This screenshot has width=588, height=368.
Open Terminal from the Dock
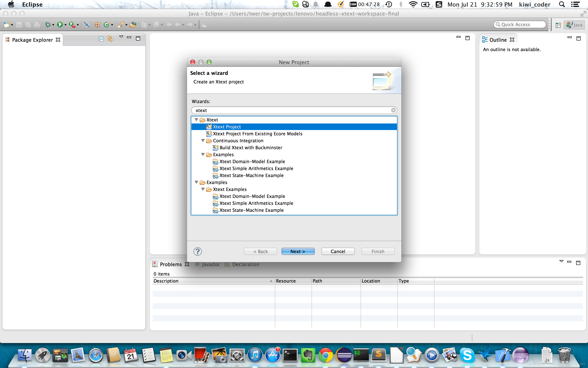point(290,355)
